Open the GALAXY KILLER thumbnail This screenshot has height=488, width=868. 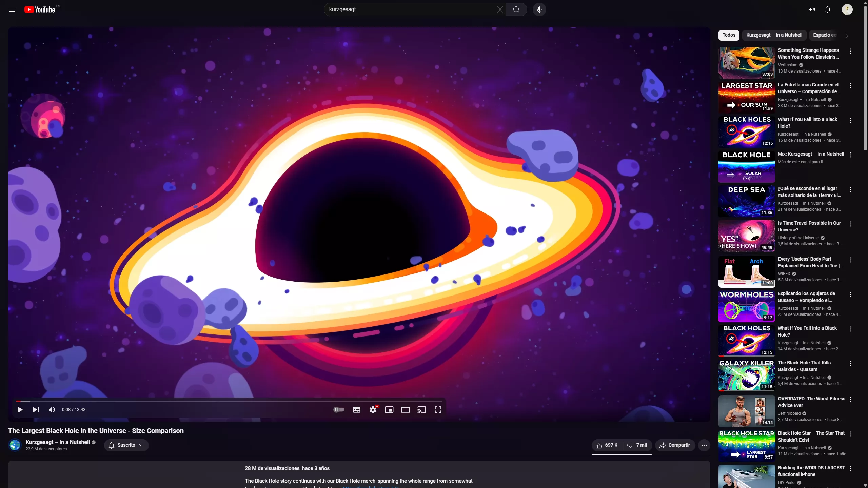(747, 375)
